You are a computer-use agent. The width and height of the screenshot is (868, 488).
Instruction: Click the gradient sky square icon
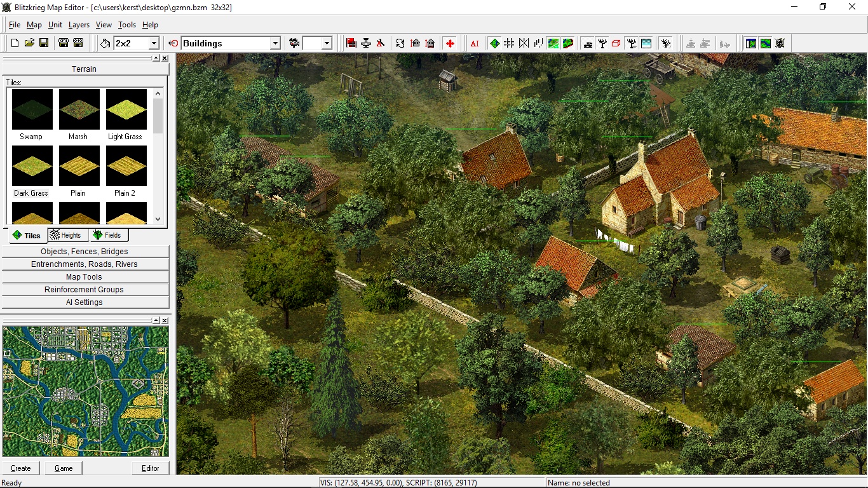(x=646, y=43)
